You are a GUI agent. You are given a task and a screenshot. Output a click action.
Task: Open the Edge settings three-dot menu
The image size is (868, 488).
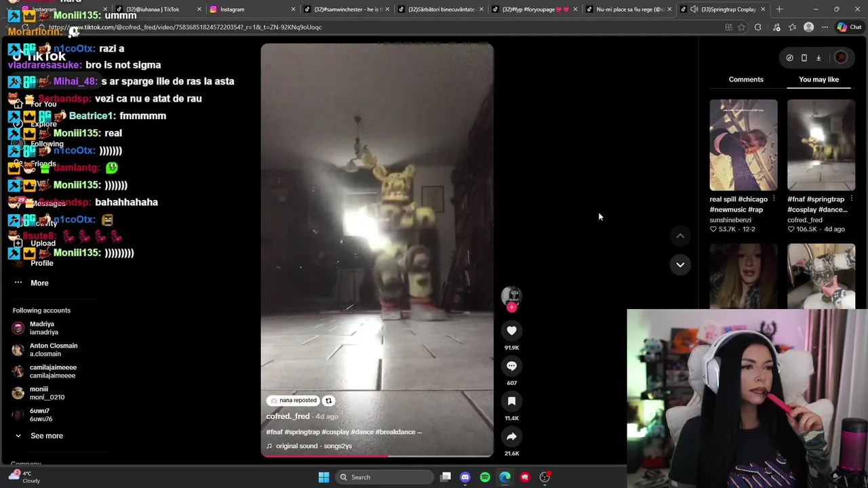point(825,27)
